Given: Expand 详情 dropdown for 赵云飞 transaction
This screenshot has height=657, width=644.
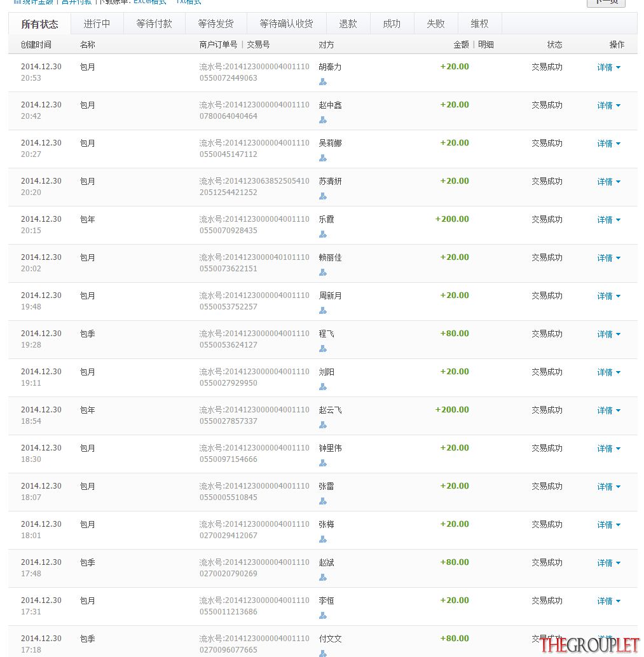Looking at the screenshot, I should [x=609, y=410].
